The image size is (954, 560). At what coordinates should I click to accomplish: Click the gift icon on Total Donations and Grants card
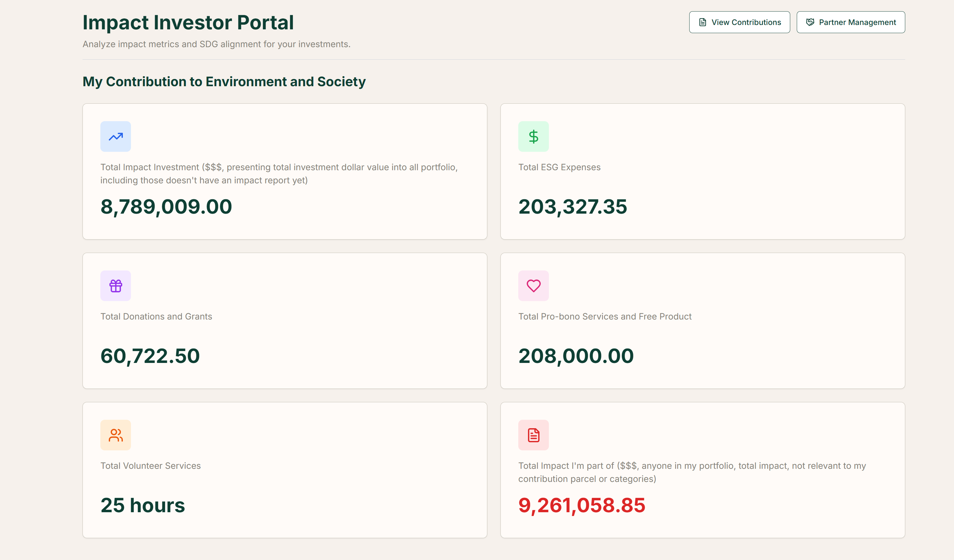click(x=115, y=286)
